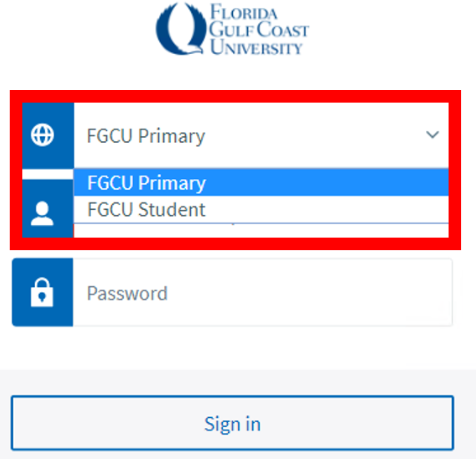Click the padlock icon next to Password
This screenshot has height=459, width=476.
[42, 292]
